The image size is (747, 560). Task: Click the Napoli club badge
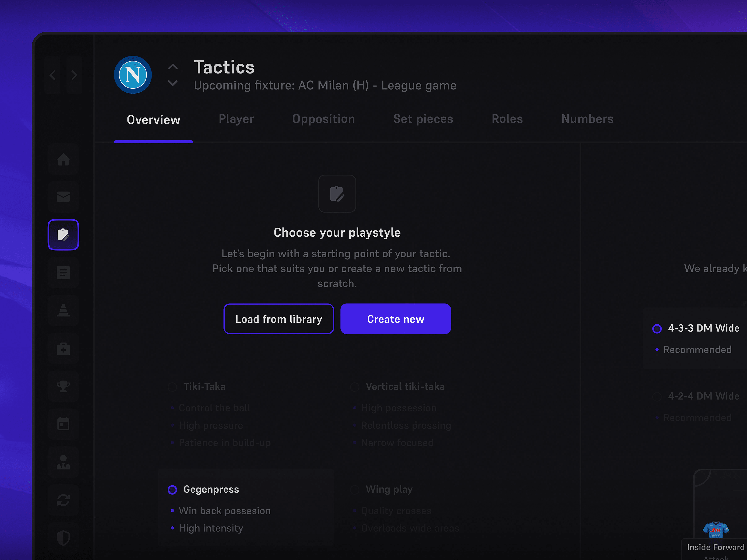[x=133, y=75]
